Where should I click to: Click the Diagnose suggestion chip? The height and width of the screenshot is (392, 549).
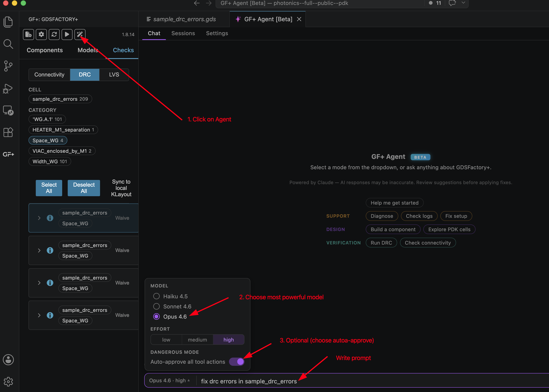pos(382,216)
